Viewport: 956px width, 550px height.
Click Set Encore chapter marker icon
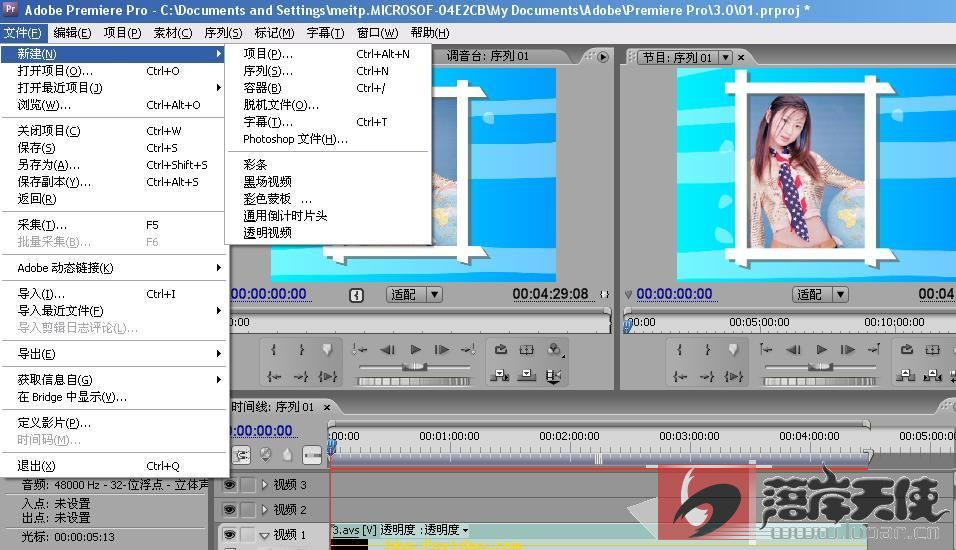tap(265, 455)
